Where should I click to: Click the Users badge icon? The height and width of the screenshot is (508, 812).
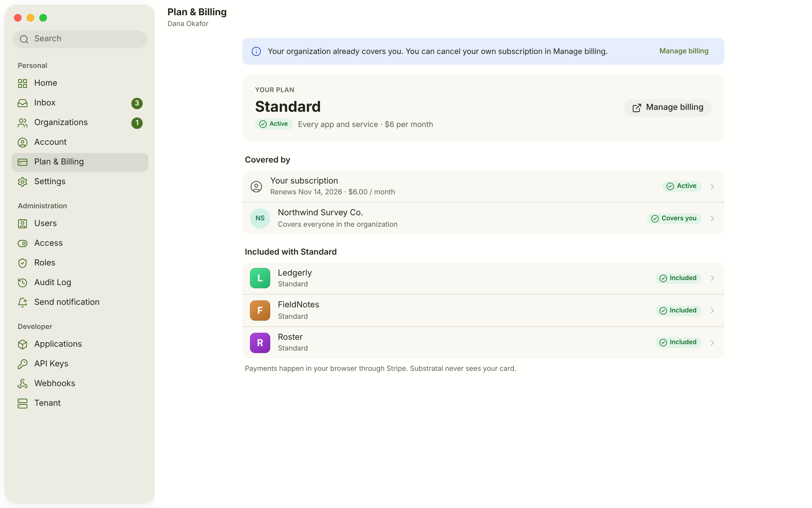click(x=23, y=224)
